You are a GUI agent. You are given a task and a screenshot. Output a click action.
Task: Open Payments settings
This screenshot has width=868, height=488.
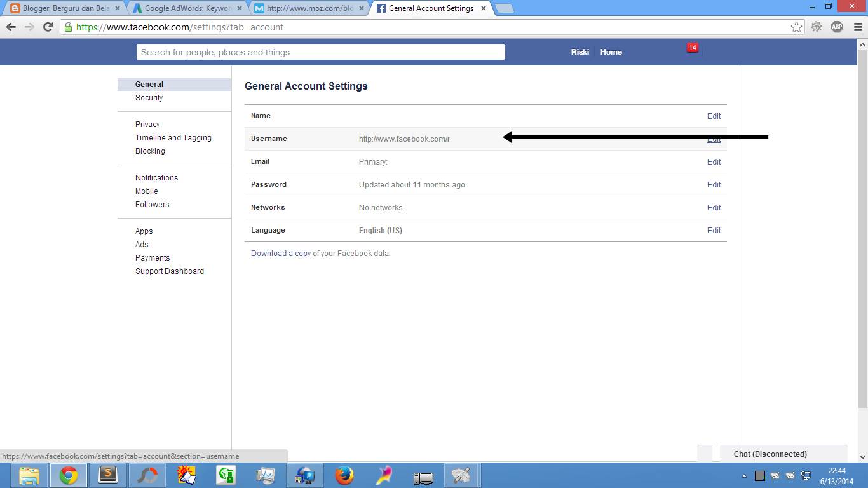point(153,258)
